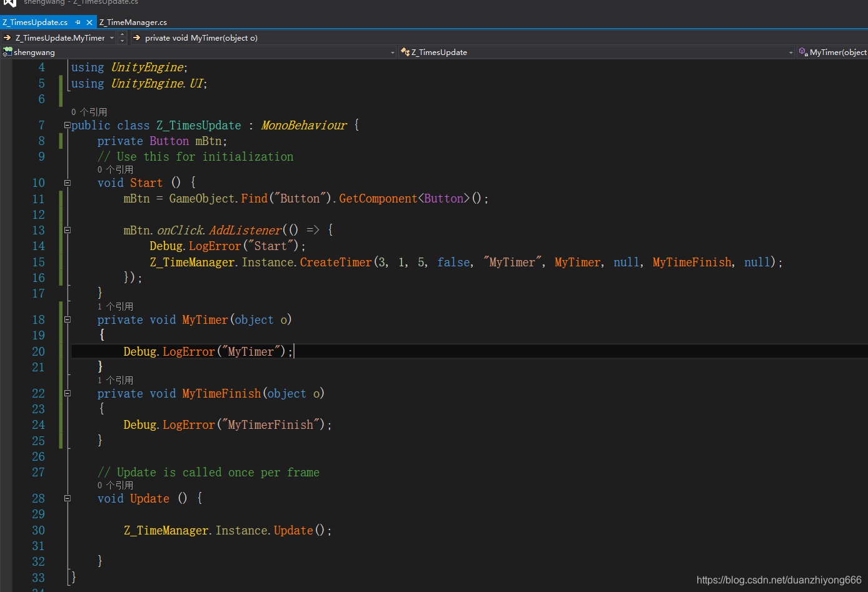Click the 'MyTimeFinish' argument on line 15
Screen dimensions: 868x592
tap(692, 262)
